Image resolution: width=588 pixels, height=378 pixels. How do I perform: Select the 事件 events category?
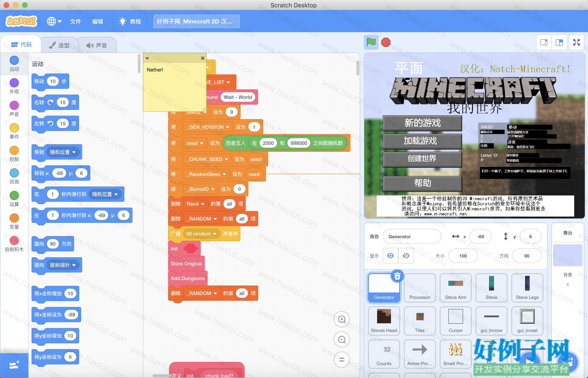(x=14, y=131)
